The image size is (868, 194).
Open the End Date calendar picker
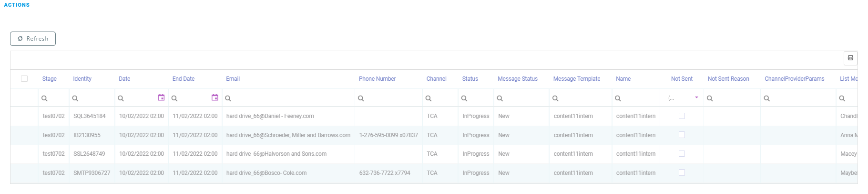tap(215, 97)
